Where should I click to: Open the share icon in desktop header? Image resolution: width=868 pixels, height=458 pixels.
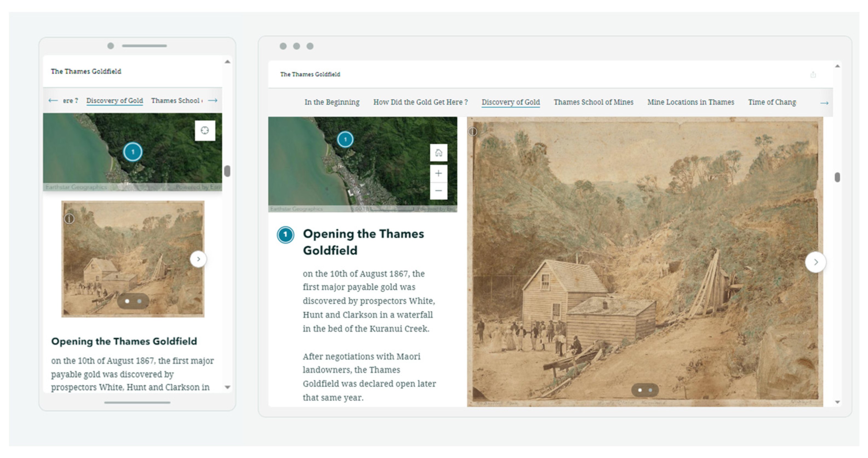tap(813, 75)
